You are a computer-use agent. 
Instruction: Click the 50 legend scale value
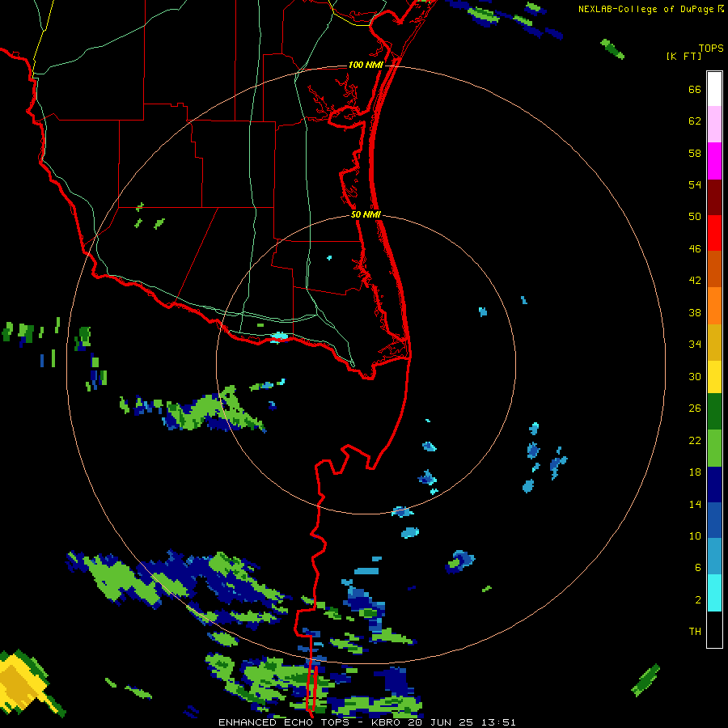[695, 217]
